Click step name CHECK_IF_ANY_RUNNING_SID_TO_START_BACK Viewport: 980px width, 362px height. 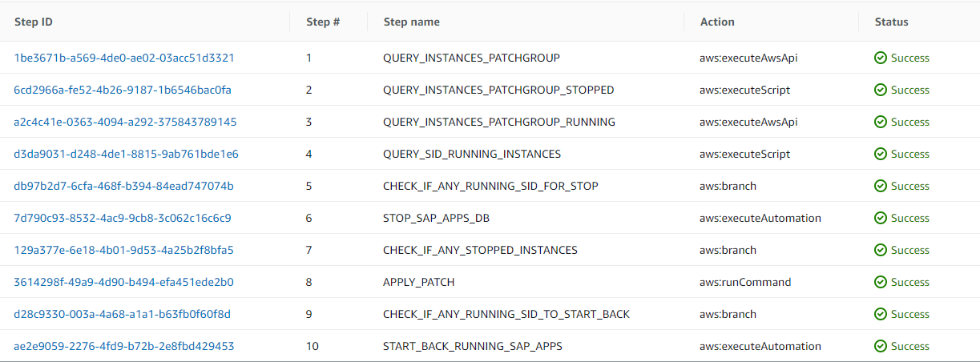[x=506, y=314]
